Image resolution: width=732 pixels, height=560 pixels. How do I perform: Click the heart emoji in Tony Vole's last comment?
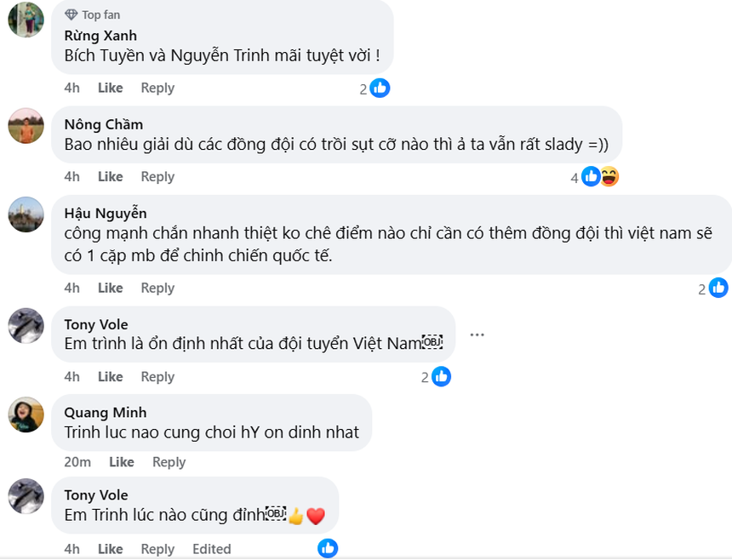[314, 514]
